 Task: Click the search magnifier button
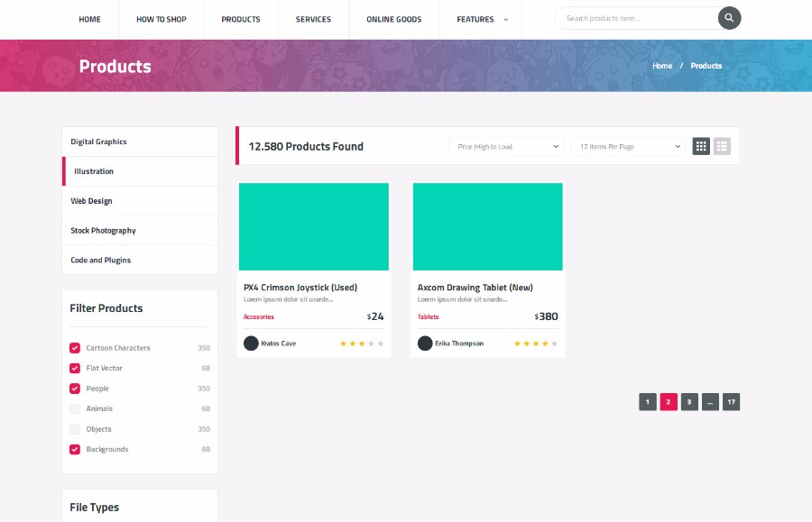pos(729,18)
